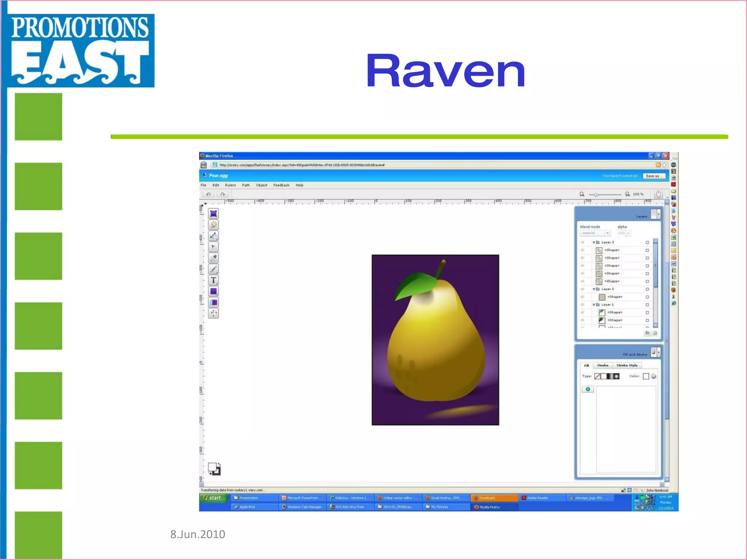Viewport: 747px width, 560px height.
Task: Click the blue add button in Fill tab
Action: pyautogui.click(x=588, y=389)
